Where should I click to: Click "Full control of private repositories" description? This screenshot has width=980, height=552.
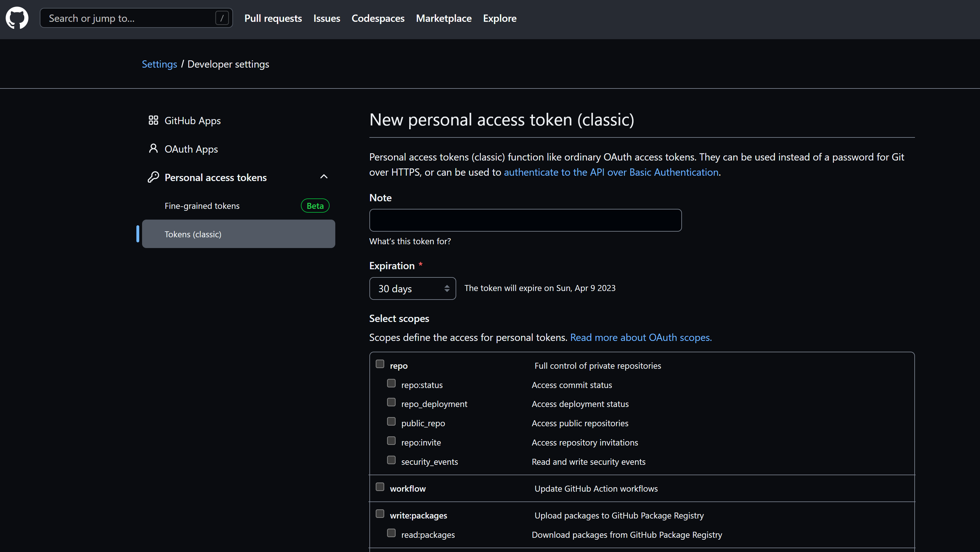(x=597, y=366)
